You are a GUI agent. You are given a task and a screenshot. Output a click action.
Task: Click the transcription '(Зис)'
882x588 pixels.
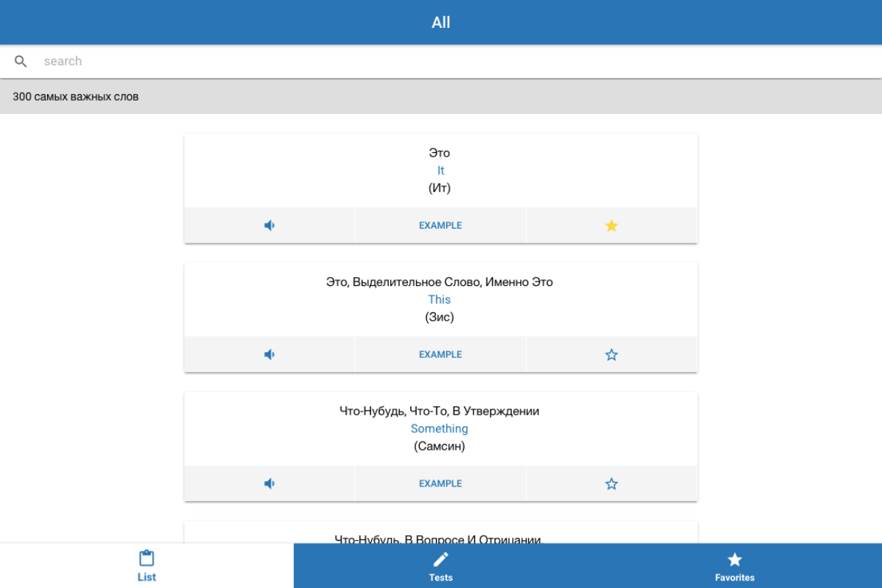point(440,317)
